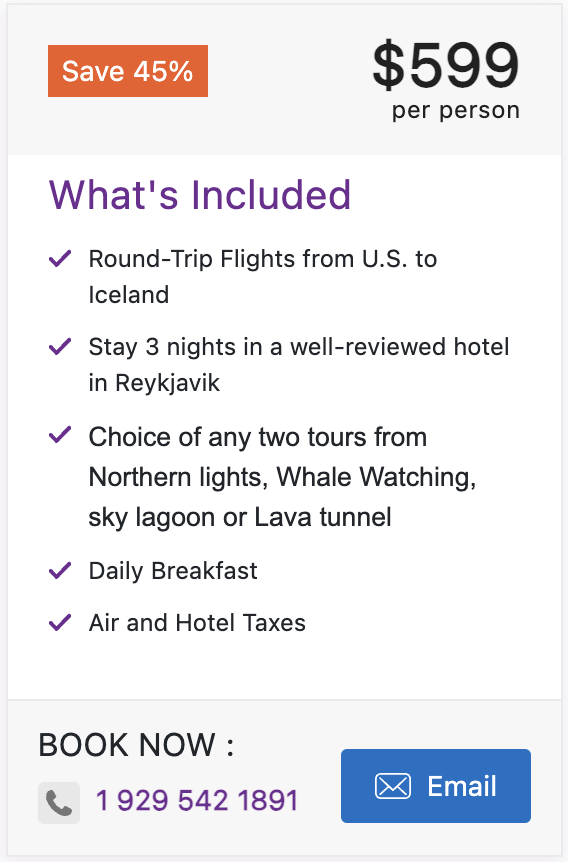Click checkmark beside Stay 3 nights item
This screenshot has width=568, height=862.
tap(60, 346)
